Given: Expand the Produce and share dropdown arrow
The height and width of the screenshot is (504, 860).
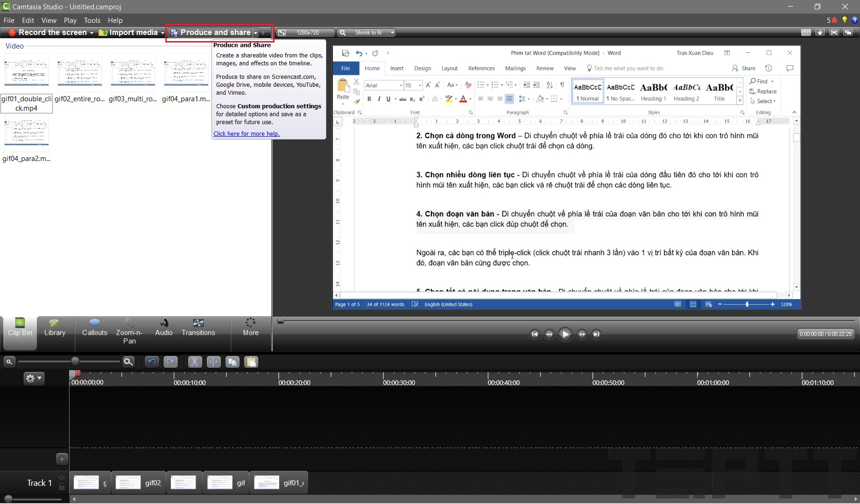Looking at the screenshot, I should pyautogui.click(x=255, y=33).
